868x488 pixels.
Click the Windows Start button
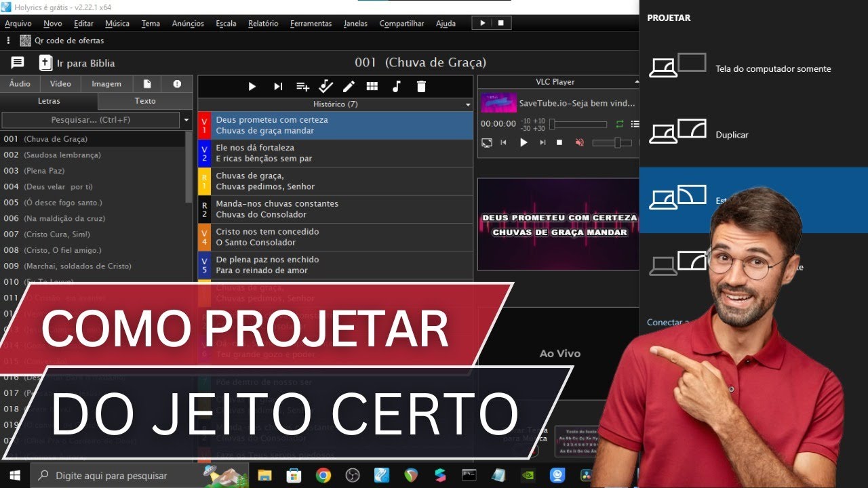pyautogui.click(x=15, y=476)
